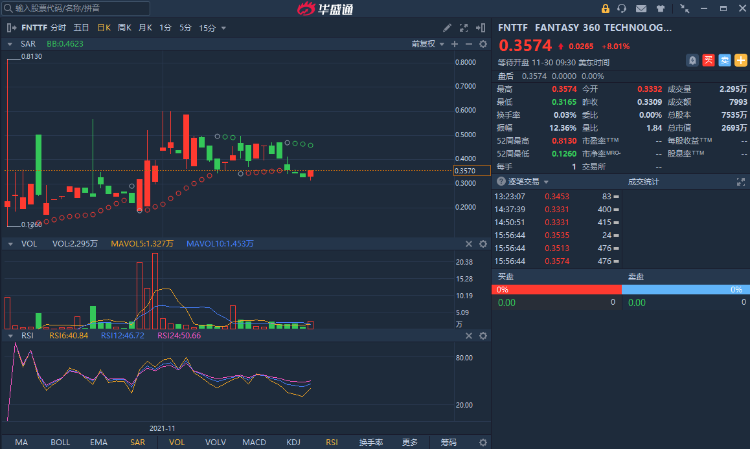This screenshot has height=449, width=750.
Task: Toggle the KDJ indicator
Action: [x=293, y=442]
